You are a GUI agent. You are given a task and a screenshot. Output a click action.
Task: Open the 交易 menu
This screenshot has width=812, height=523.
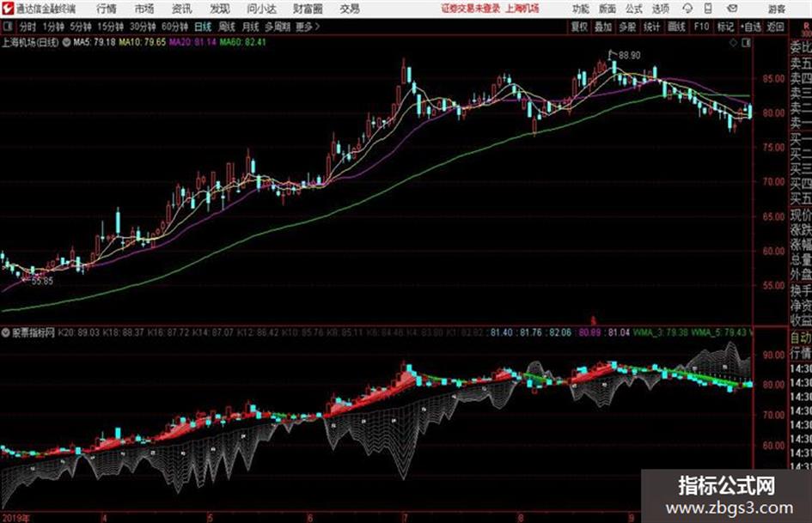[x=350, y=9]
